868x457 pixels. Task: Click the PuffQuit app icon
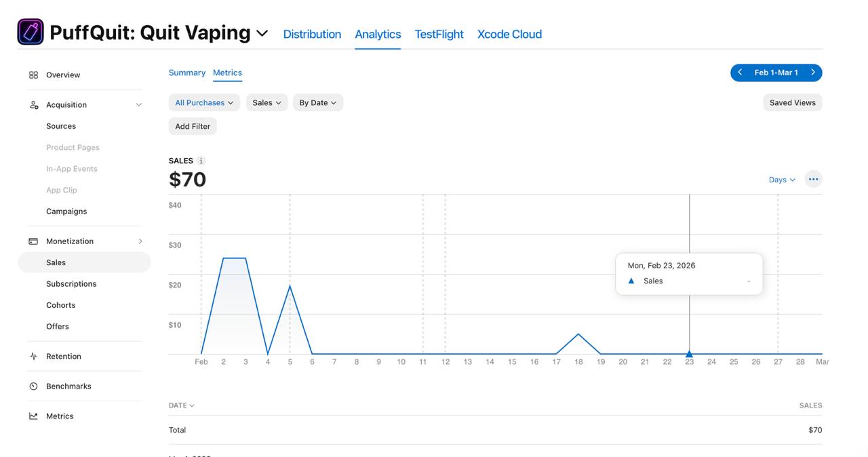(x=31, y=32)
